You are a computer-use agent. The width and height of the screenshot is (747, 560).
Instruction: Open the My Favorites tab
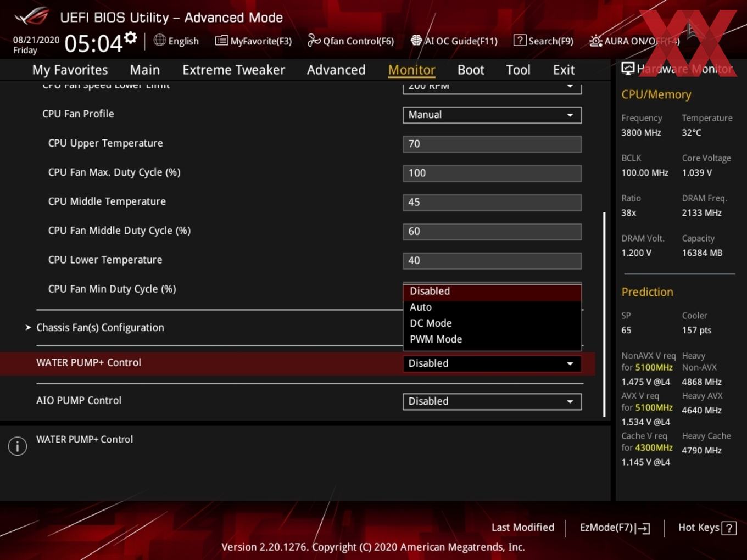(x=70, y=70)
